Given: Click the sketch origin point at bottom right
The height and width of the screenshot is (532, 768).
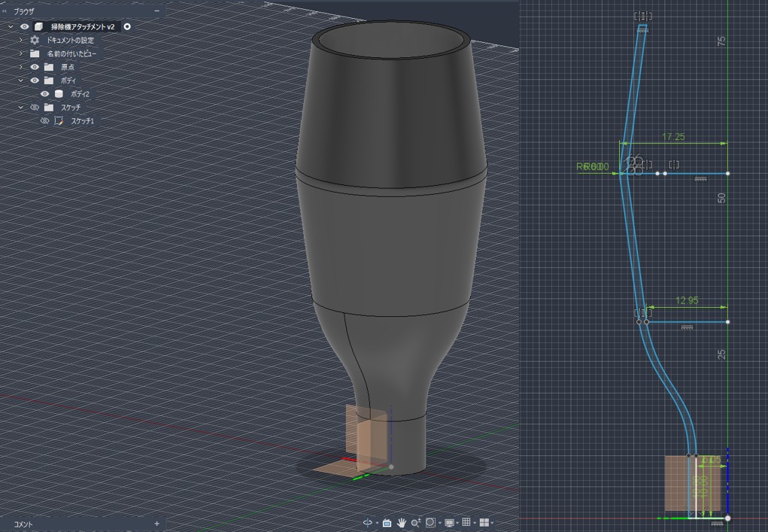Looking at the screenshot, I should (727, 518).
